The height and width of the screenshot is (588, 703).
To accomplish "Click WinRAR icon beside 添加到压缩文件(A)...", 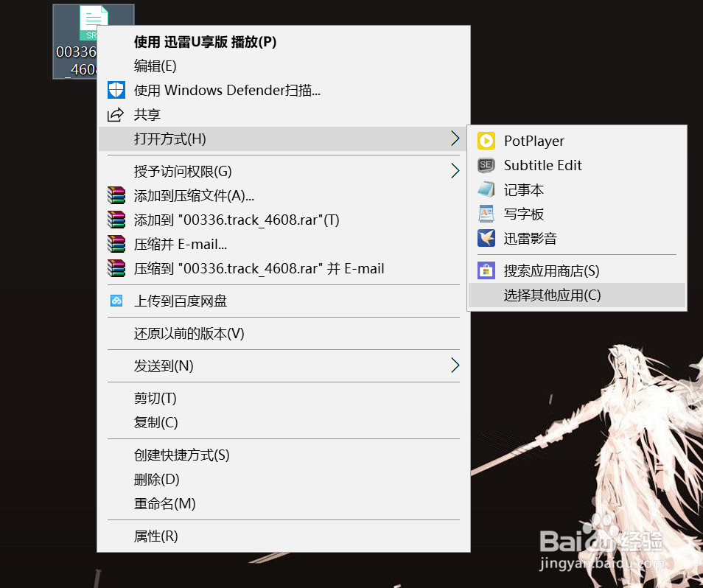I will [x=116, y=195].
